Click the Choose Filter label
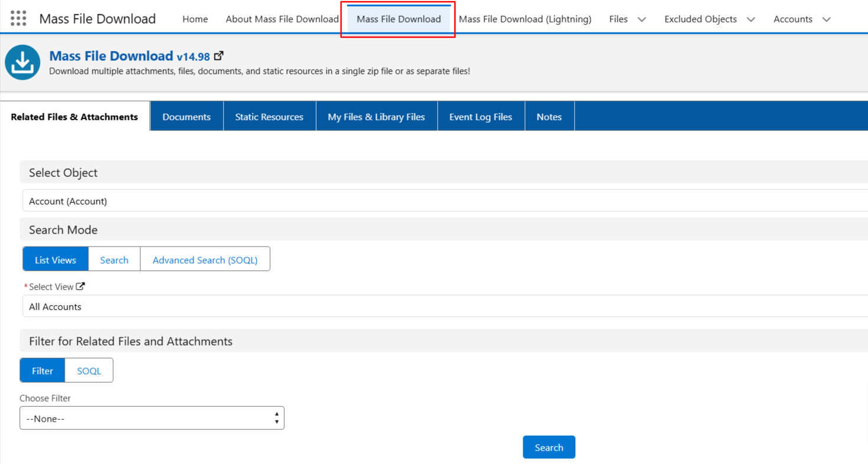Screen dimensions: 868x464 pyautogui.click(x=45, y=398)
